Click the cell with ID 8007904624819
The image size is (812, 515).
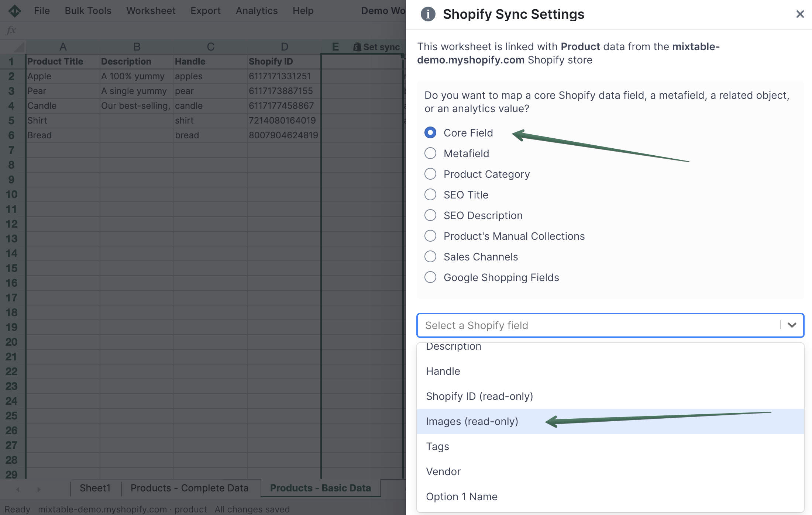[284, 135]
